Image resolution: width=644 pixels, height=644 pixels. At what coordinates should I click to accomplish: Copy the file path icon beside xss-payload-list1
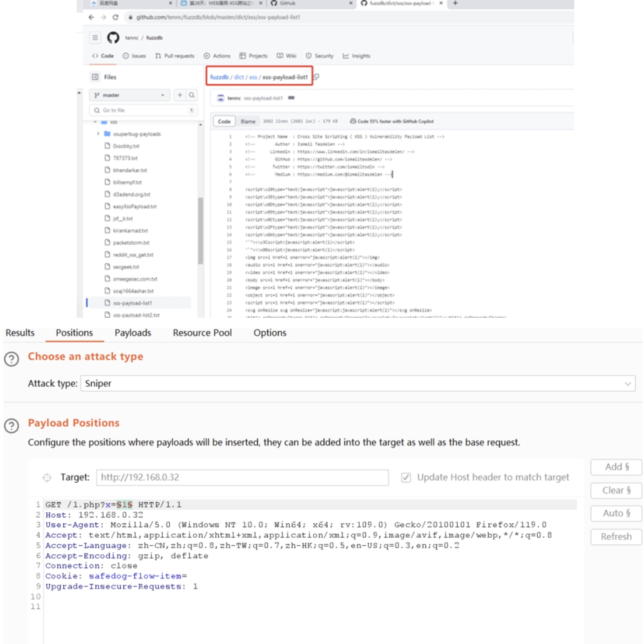[317, 77]
